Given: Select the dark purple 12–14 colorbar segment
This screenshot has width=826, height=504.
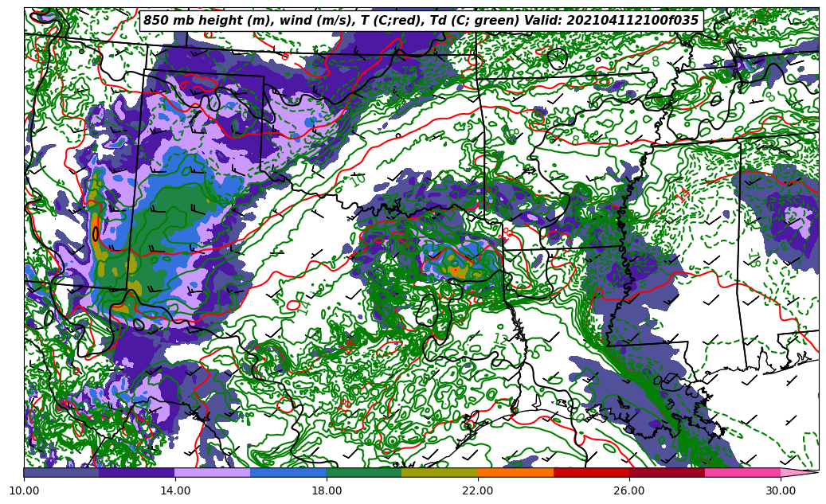Looking at the screenshot, I should (137, 472).
